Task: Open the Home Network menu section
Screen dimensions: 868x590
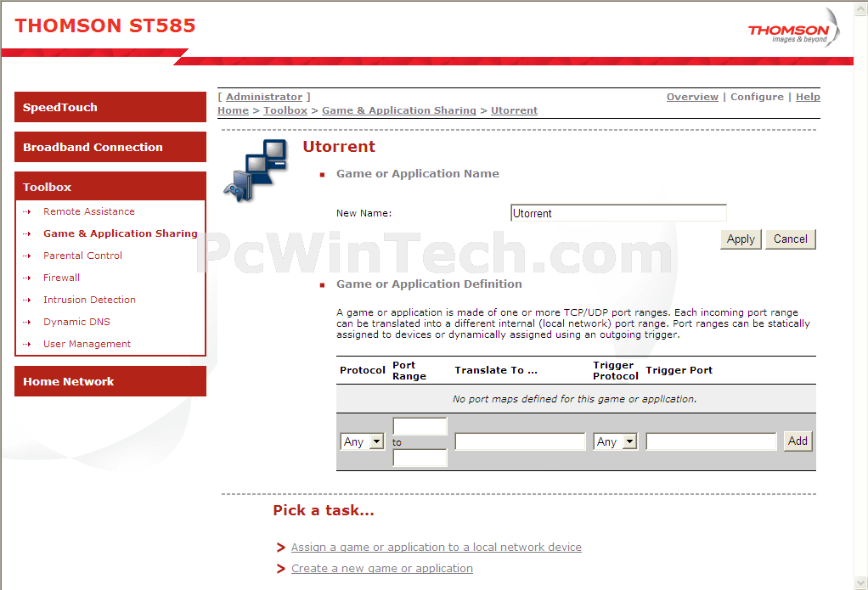Action: point(110,381)
